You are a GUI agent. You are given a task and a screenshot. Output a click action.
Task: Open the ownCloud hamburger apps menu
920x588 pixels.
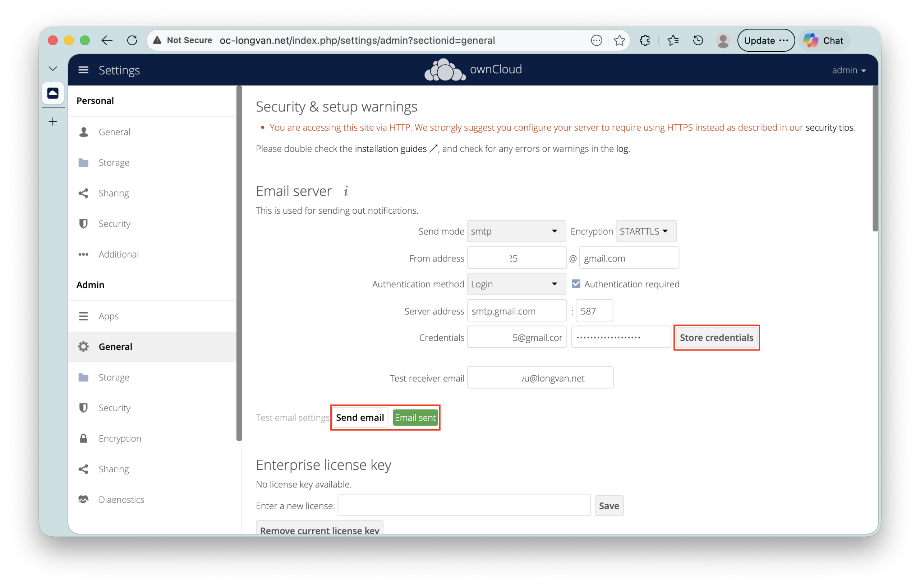83,70
